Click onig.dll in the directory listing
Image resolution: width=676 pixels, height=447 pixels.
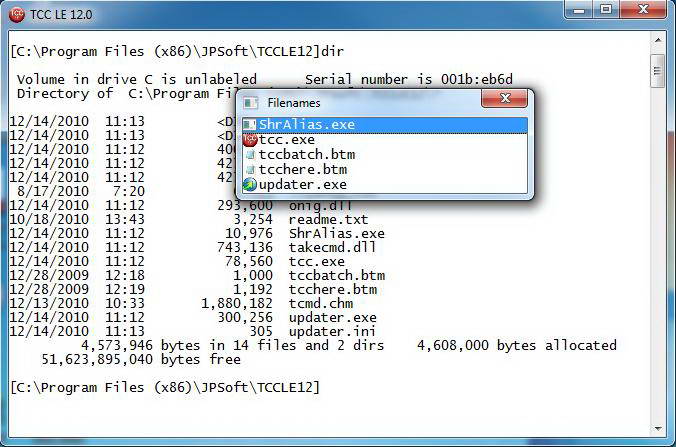(320, 206)
